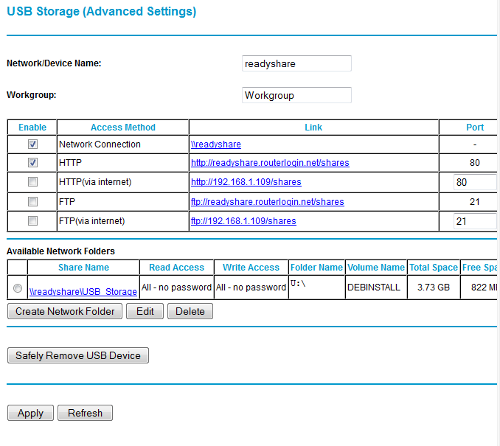Open the \\readyshare\USB_Storage share link
Image resolution: width=500 pixels, height=446 pixels.
83,292
